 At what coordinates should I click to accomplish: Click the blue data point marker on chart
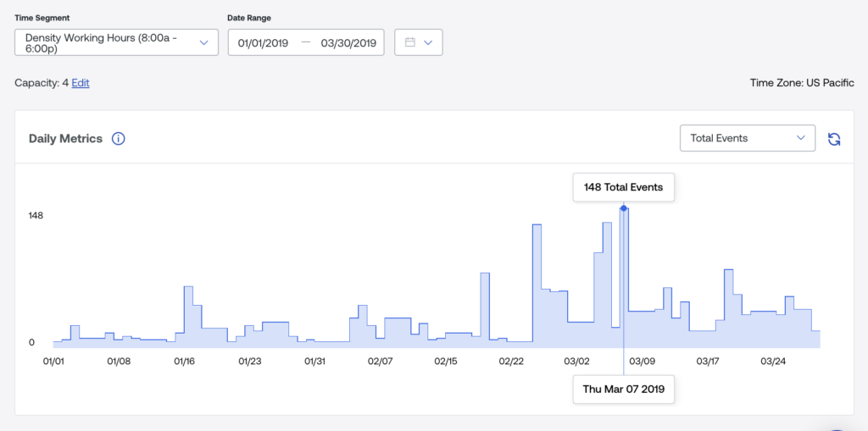[x=624, y=208]
